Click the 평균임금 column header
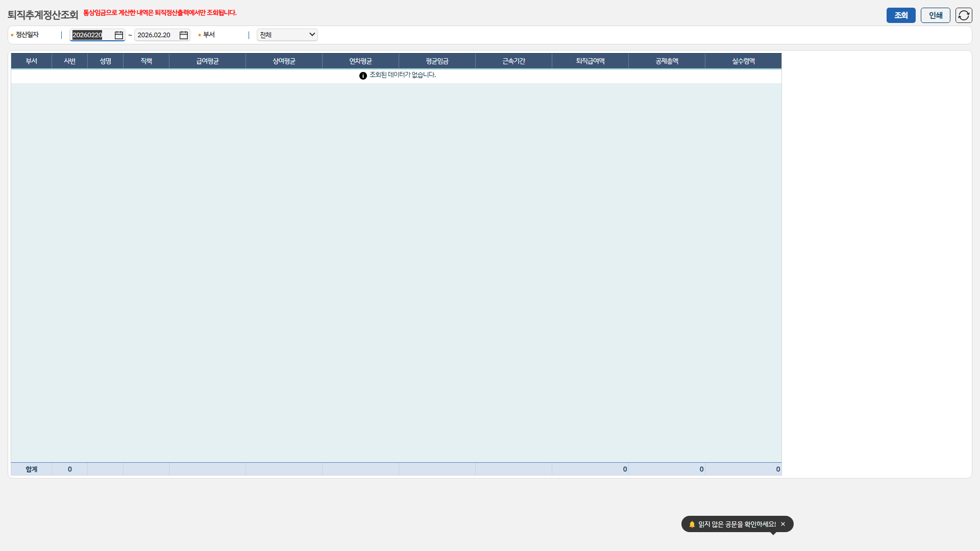This screenshot has width=980, height=551. tap(437, 61)
